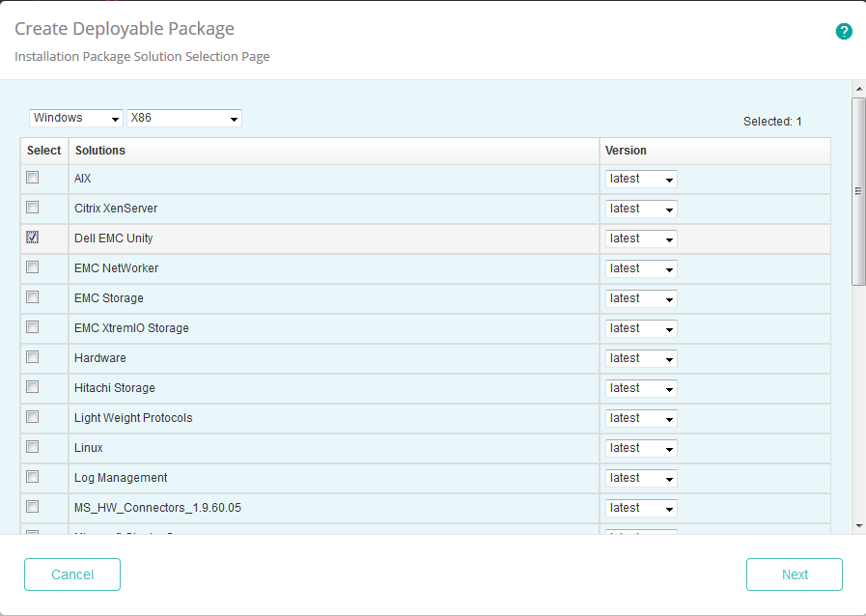Open the Windows operating system dropdown
Image resolution: width=866 pixels, height=616 pixels.
pos(75,118)
